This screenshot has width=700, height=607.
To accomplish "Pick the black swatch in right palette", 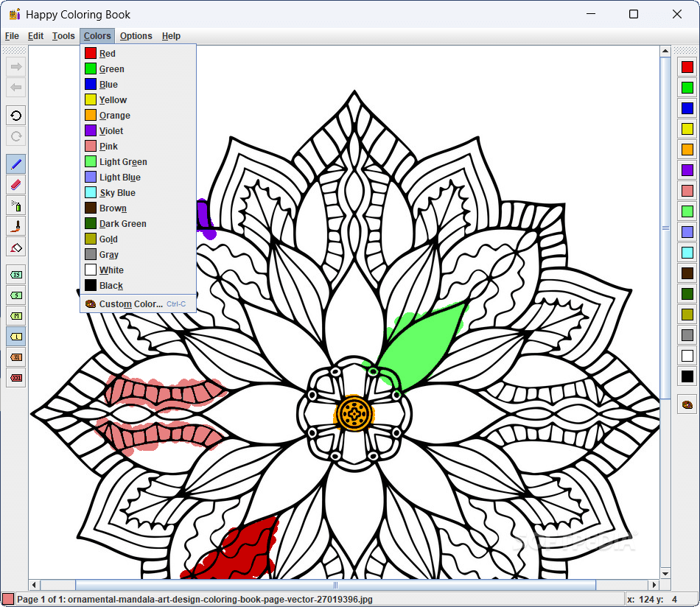I will (687, 376).
